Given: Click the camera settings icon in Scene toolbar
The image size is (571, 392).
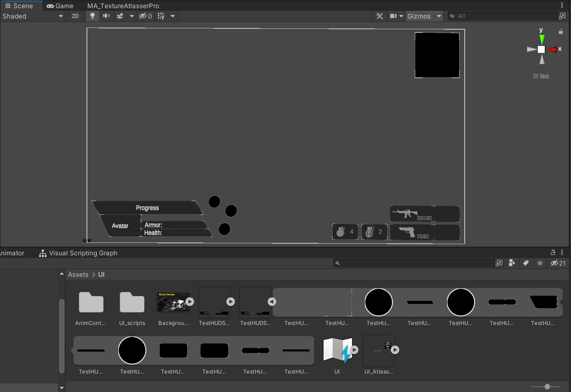Looking at the screenshot, I should tap(393, 16).
